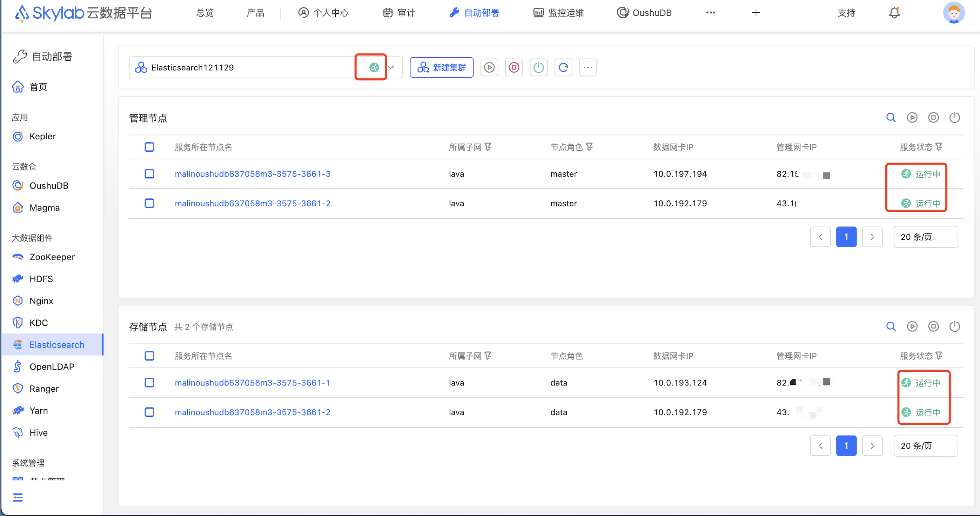Open 监控运维 in top navigation

(558, 13)
